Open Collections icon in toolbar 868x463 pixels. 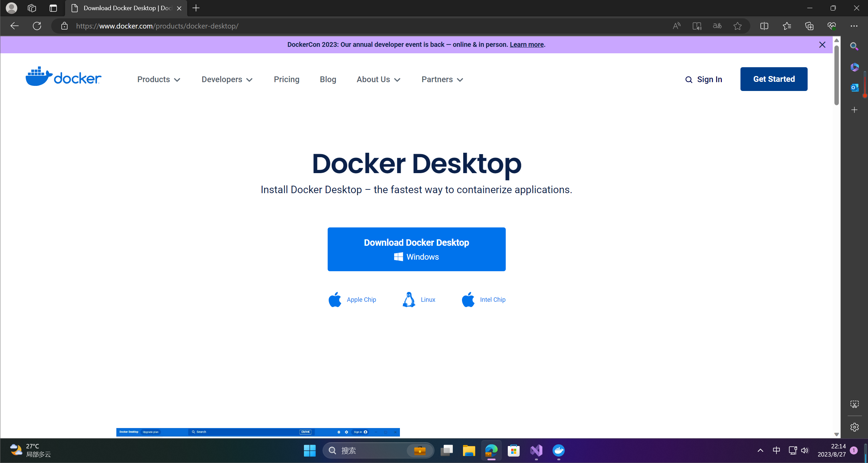[x=809, y=26]
